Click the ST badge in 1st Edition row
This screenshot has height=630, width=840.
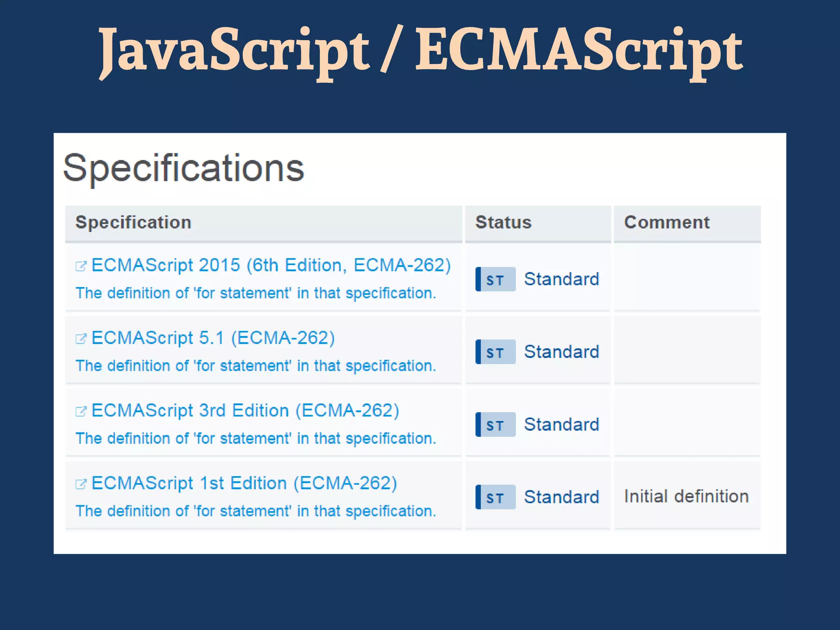(x=495, y=497)
